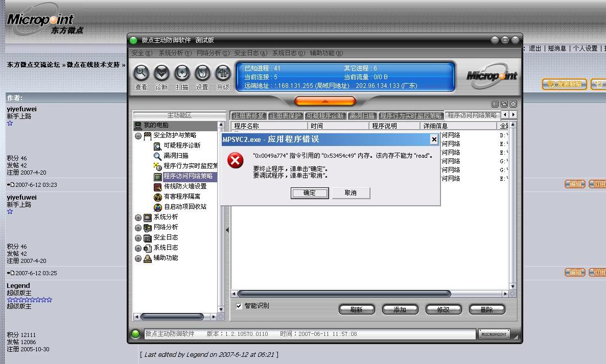Open the 辅助功能 menu

(326, 53)
